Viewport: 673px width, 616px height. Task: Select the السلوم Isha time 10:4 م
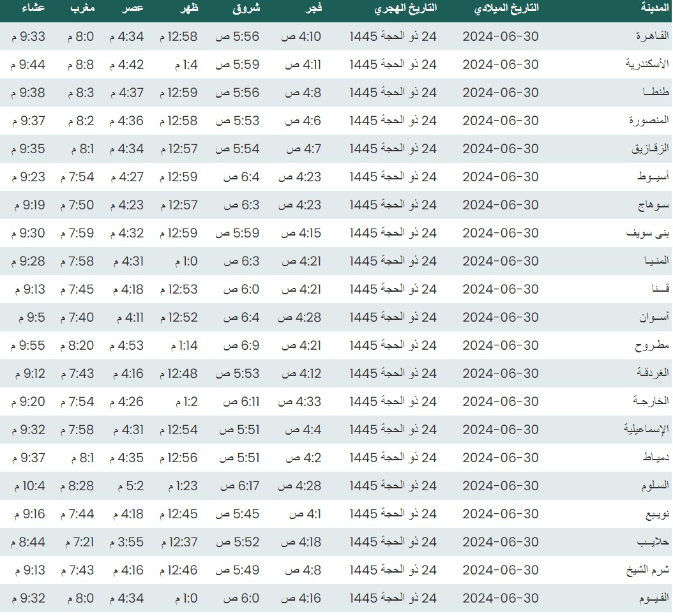[28, 486]
